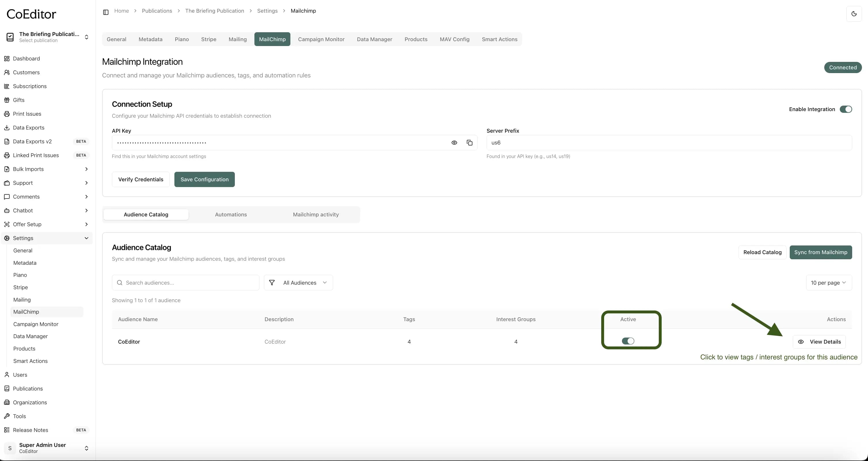Open the publication selector dropdown

click(x=47, y=37)
